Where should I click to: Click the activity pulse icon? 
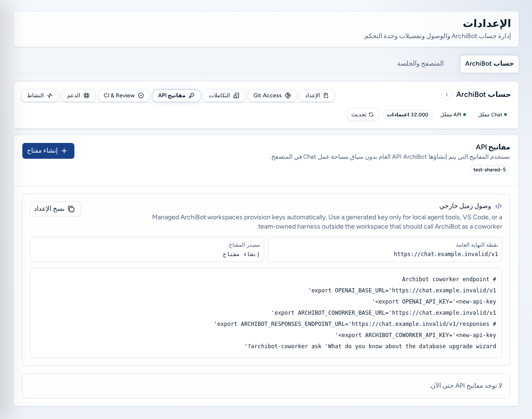50,95
